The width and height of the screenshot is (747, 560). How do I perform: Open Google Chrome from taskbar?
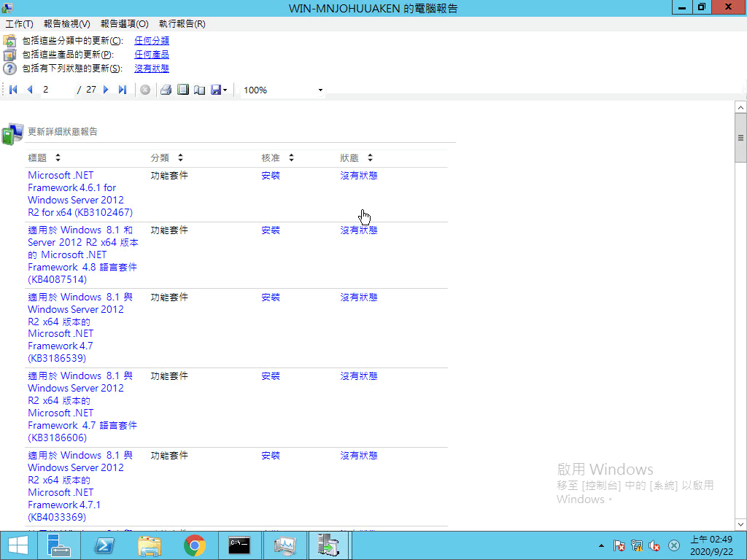coord(194,545)
